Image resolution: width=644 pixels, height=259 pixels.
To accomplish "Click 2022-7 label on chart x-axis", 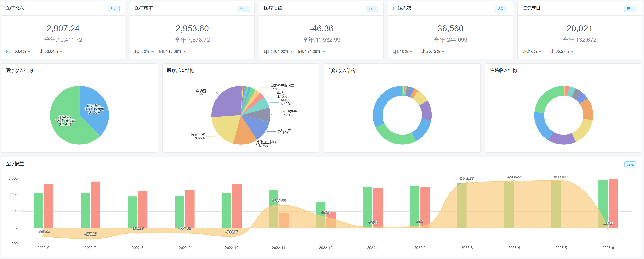I will point(90,247).
